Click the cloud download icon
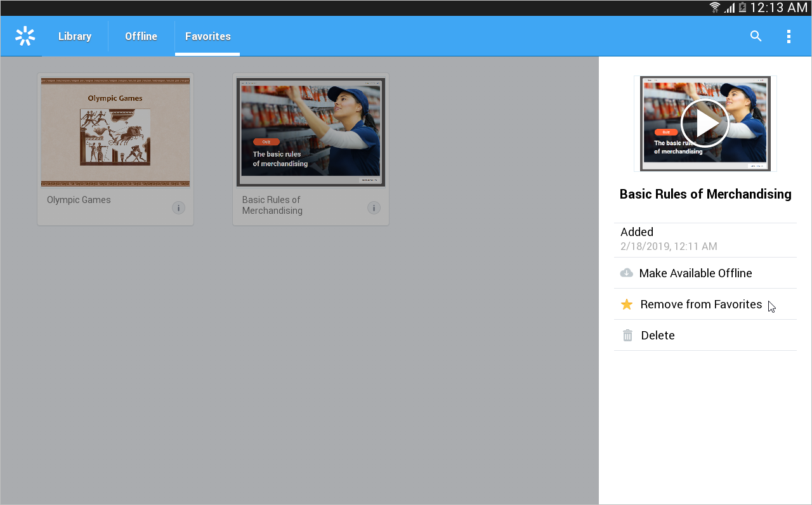The height and width of the screenshot is (505, 812). pyautogui.click(x=626, y=273)
